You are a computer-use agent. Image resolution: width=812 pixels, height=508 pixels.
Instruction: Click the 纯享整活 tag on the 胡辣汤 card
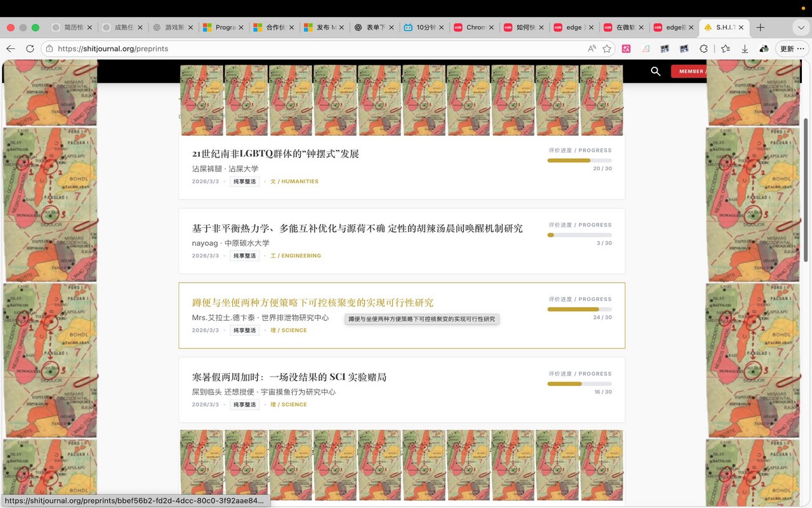point(245,256)
